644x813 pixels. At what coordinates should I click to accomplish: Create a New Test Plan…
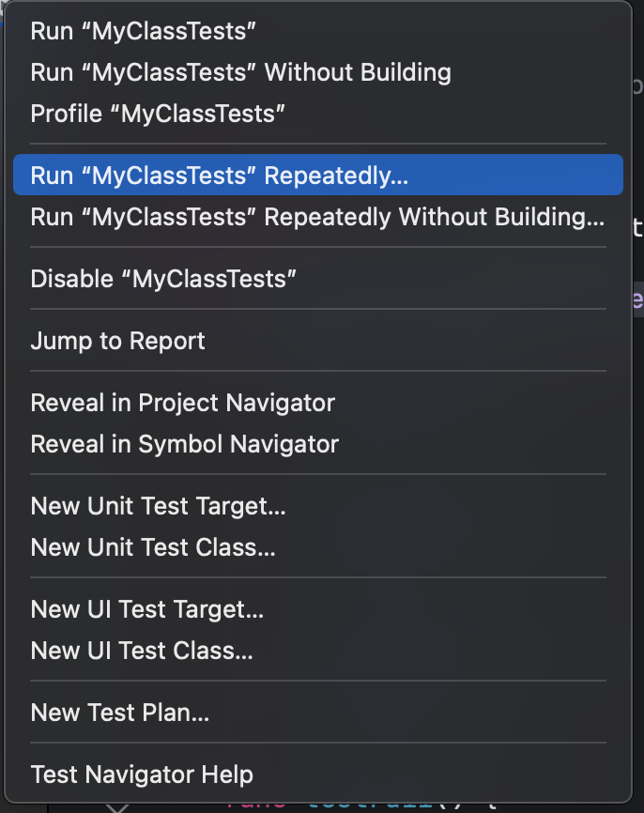click(x=119, y=713)
